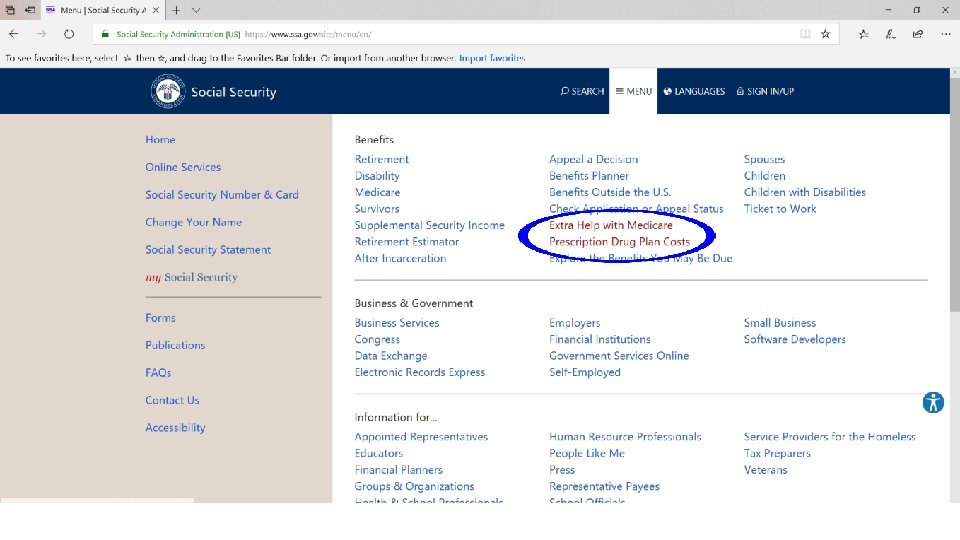Click the Share page icon
Screen dimensions: 960x540
pos(917,34)
